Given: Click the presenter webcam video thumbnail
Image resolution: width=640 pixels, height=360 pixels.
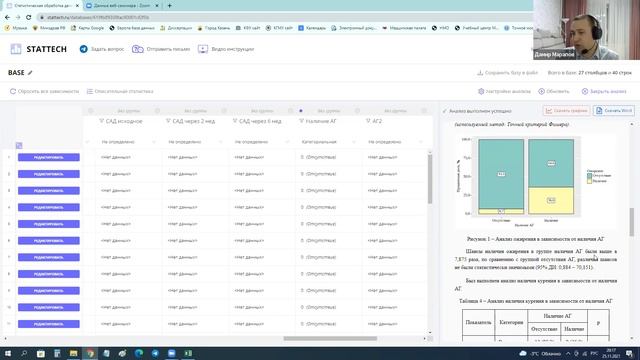Looking at the screenshot, I should coord(587,30).
